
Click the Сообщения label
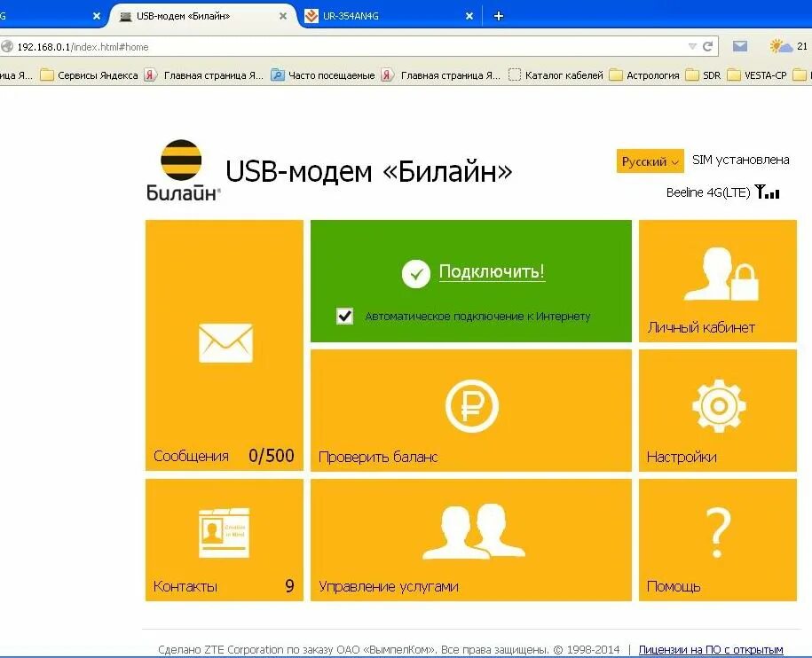[x=191, y=456]
